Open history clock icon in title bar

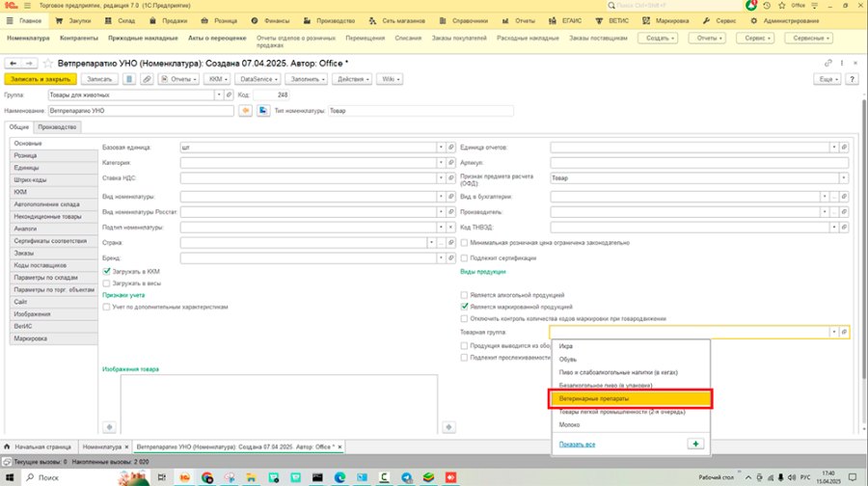point(767,6)
